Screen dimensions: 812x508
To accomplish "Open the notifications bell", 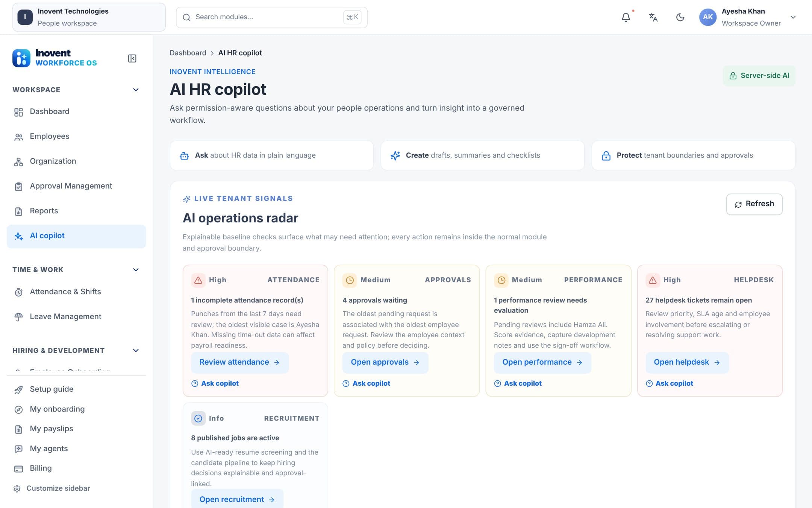I will [x=626, y=17].
